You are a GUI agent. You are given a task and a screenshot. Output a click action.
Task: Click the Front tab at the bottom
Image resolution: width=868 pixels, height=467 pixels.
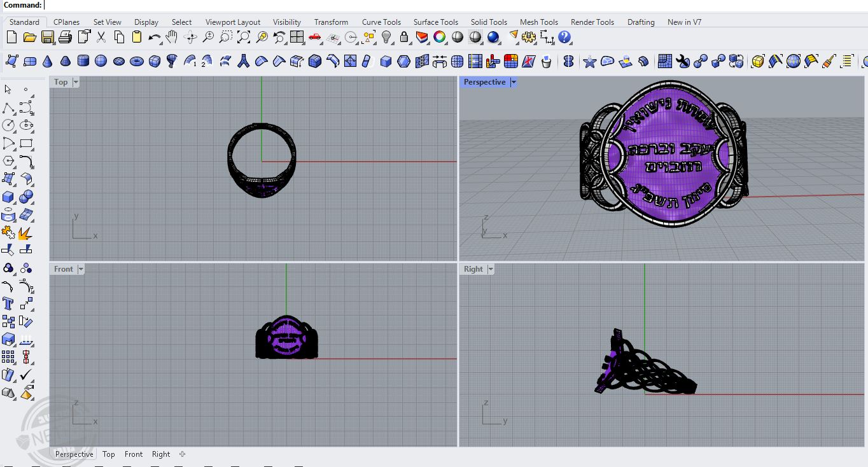click(x=134, y=454)
